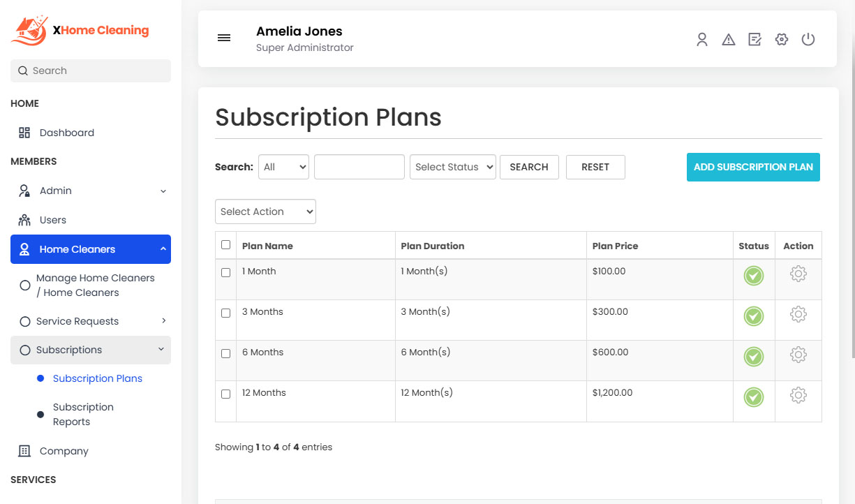The height and width of the screenshot is (504, 855).
Task: Select the green status indicator for 12 Months
Action: (x=753, y=396)
